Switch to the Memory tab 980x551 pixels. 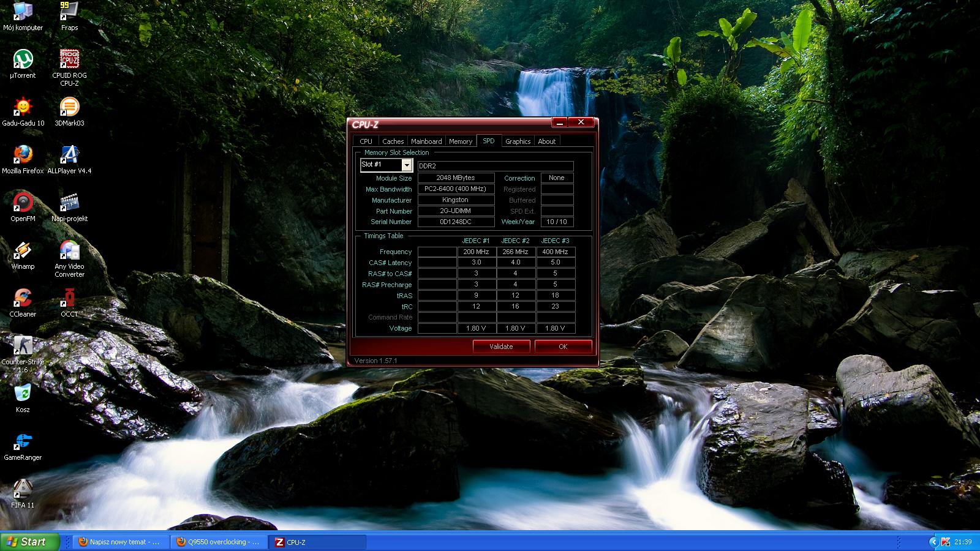click(x=461, y=141)
